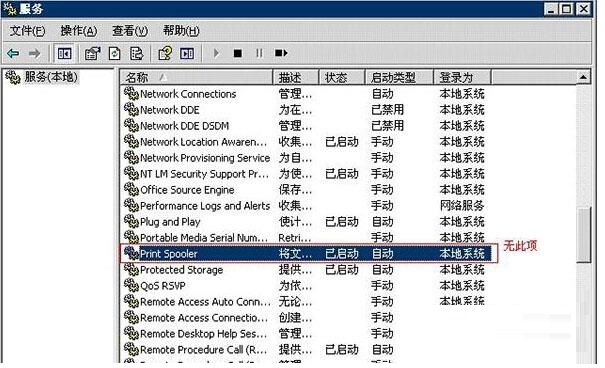Viewport: 605px width, 368px height.
Task: Click 网络服务 login of Performance Logs
Action: 462,206
